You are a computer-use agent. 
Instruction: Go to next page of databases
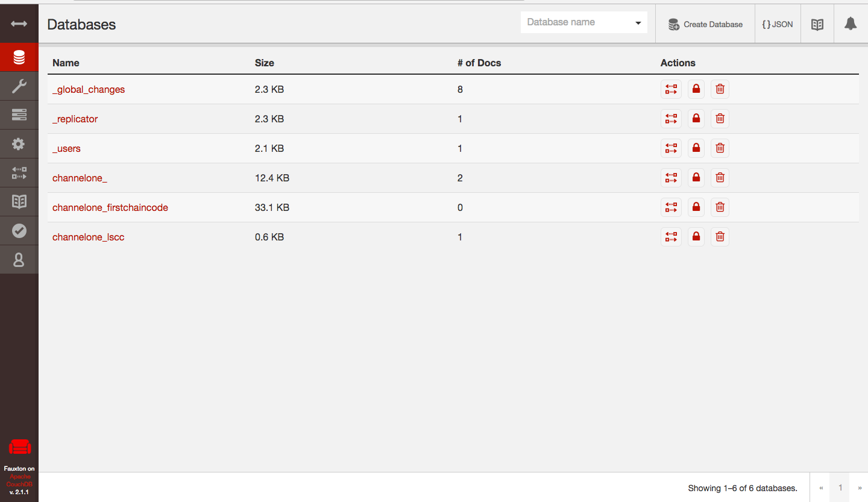pyautogui.click(x=859, y=488)
